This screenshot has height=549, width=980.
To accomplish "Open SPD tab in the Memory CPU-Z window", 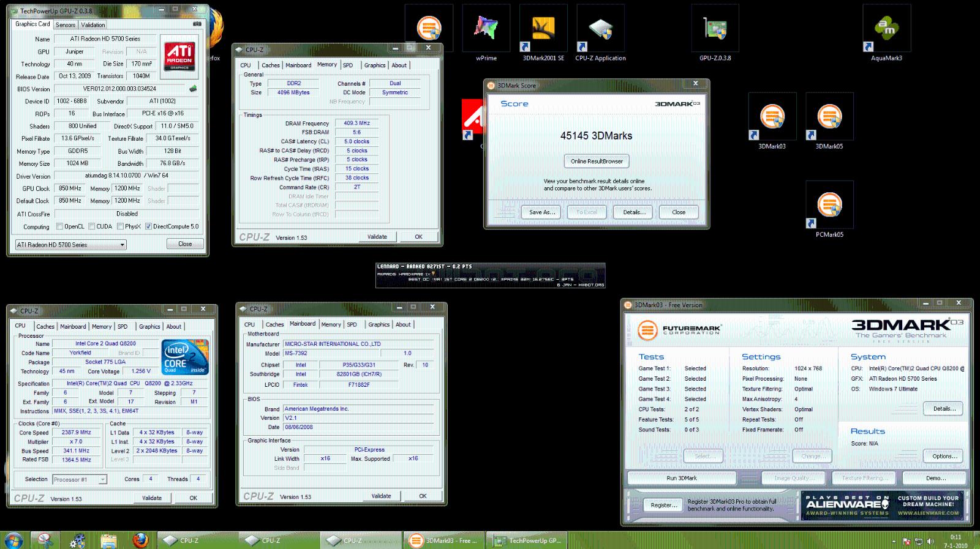I will click(348, 65).
